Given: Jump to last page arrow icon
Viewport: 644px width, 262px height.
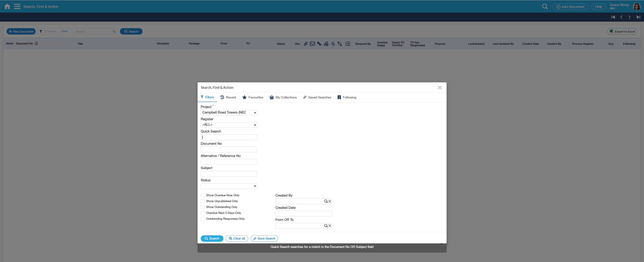Looking at the screenshot, I should [x=638, y=17].
